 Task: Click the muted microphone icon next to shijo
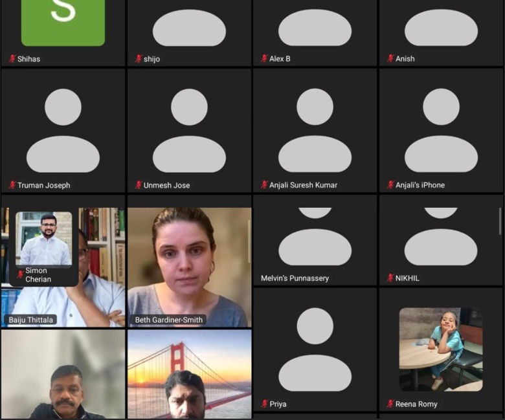(138, 59)
